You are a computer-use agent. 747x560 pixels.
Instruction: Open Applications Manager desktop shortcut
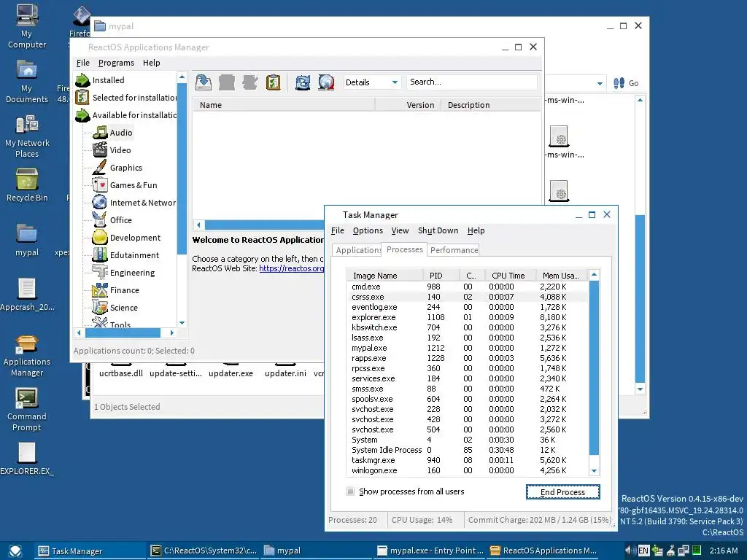click(x=27, y=355)
